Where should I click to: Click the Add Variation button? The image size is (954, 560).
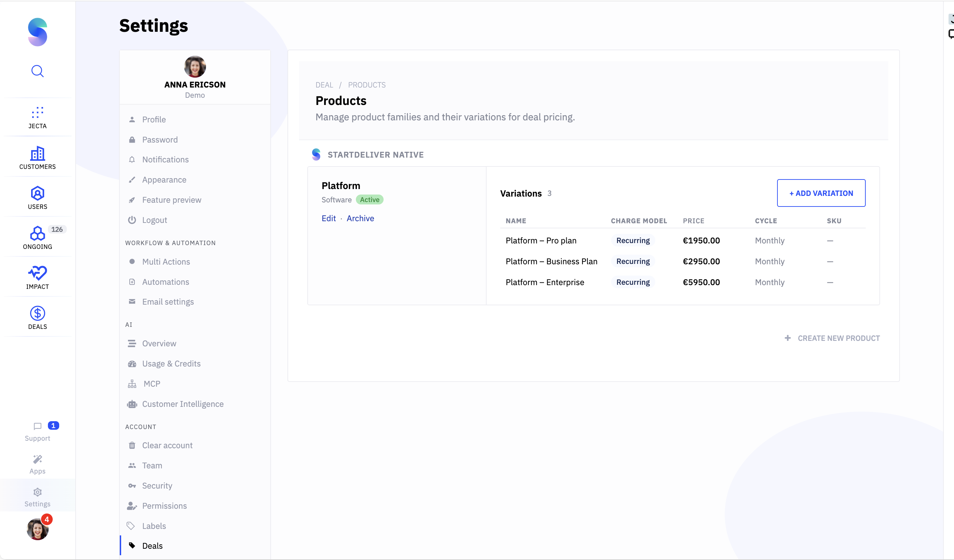point(821,193)
